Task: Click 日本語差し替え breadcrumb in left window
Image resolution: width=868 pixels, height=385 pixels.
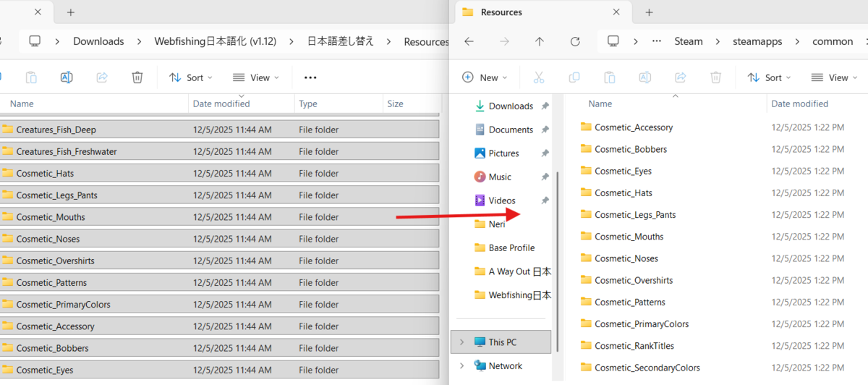Action: pyautogui.click(x=341, y=41)
